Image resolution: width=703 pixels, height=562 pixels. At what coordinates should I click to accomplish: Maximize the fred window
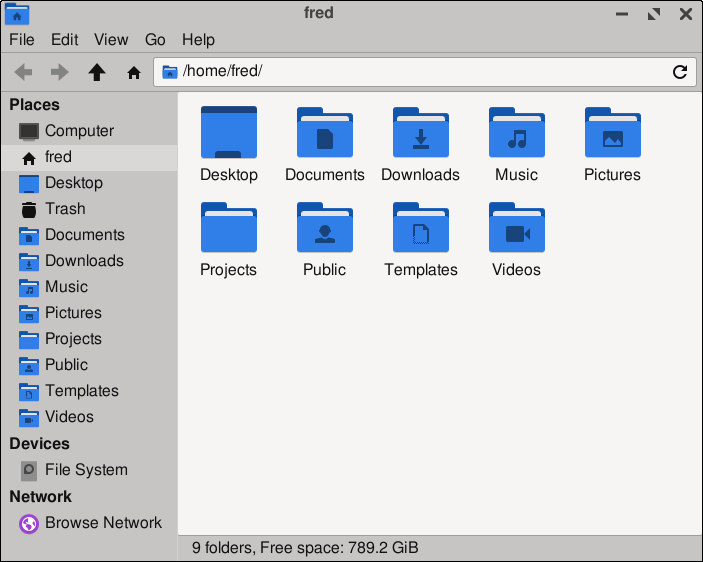pos(654,14)
